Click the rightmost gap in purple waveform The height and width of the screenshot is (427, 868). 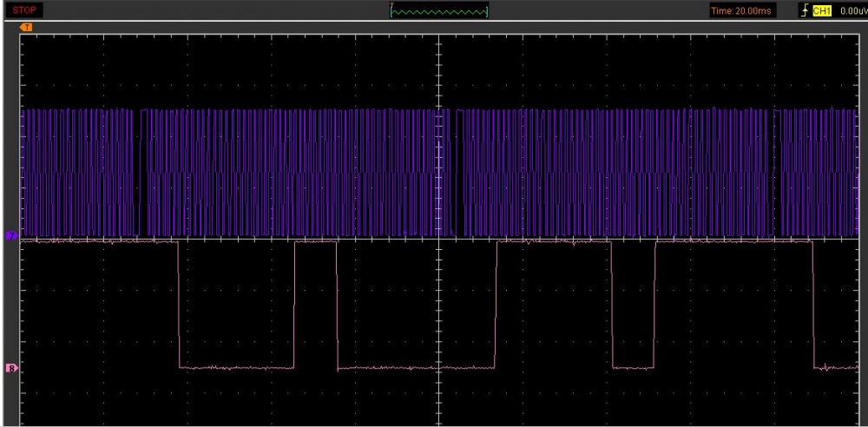pos(773,174)
